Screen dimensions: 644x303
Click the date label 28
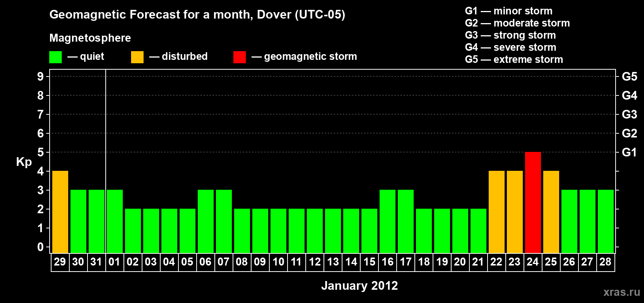click(x=605, y=262)
